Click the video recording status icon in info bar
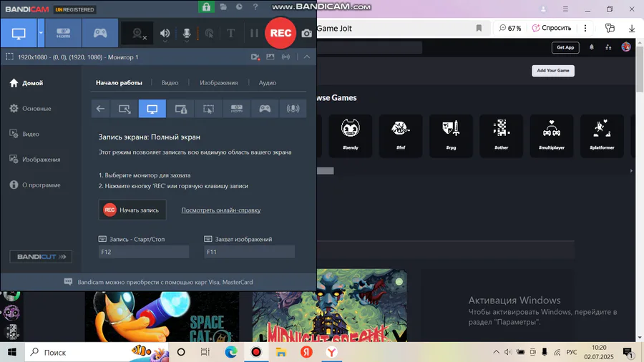The image size is (644, 362). tap(255, 57)
